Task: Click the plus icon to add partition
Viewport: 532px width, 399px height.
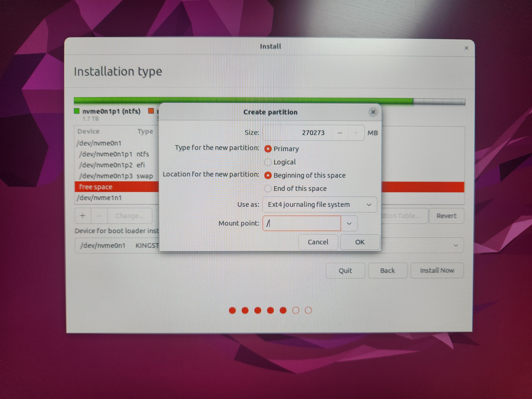Action: click(83, 215)
